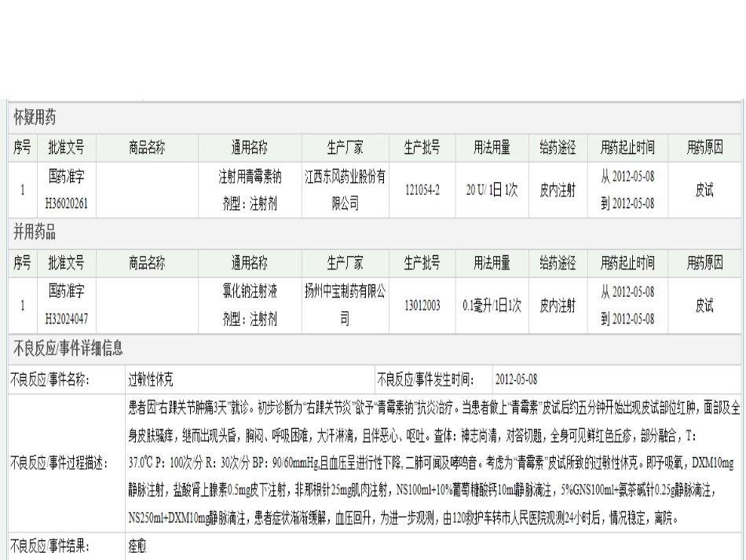Image resolution: width=746 pixels, height=560 pixels.
Task: Click 过敏性休克 reaction name value
Action: (x=151, y=379)
